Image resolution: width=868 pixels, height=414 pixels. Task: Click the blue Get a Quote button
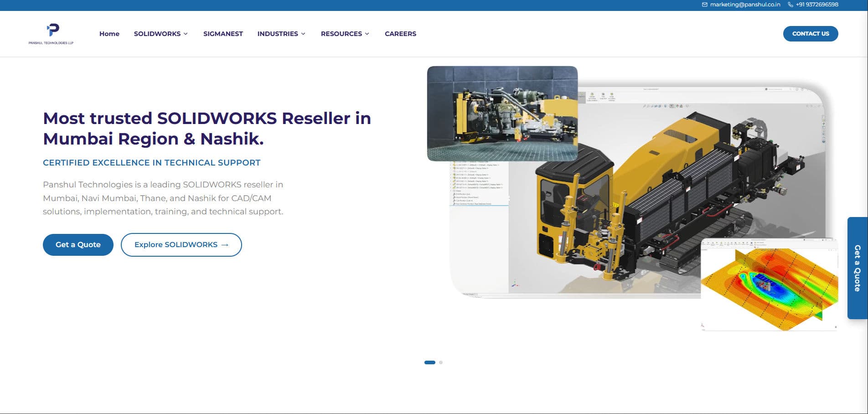coord(78,245)
